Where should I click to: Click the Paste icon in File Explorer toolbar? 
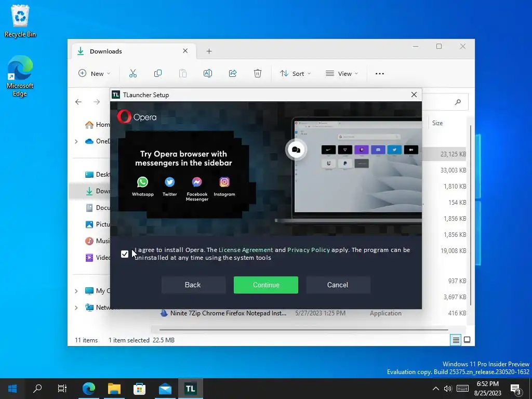(183, 73)
